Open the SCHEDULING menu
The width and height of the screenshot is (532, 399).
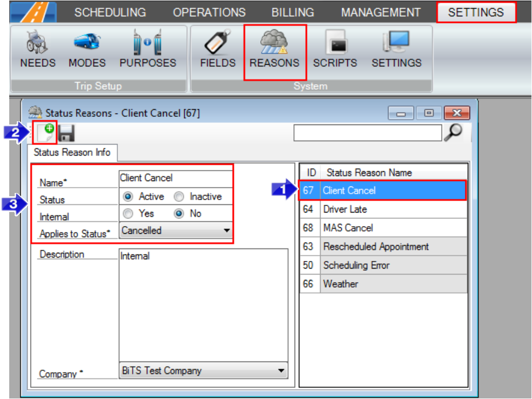pos(110,13)
